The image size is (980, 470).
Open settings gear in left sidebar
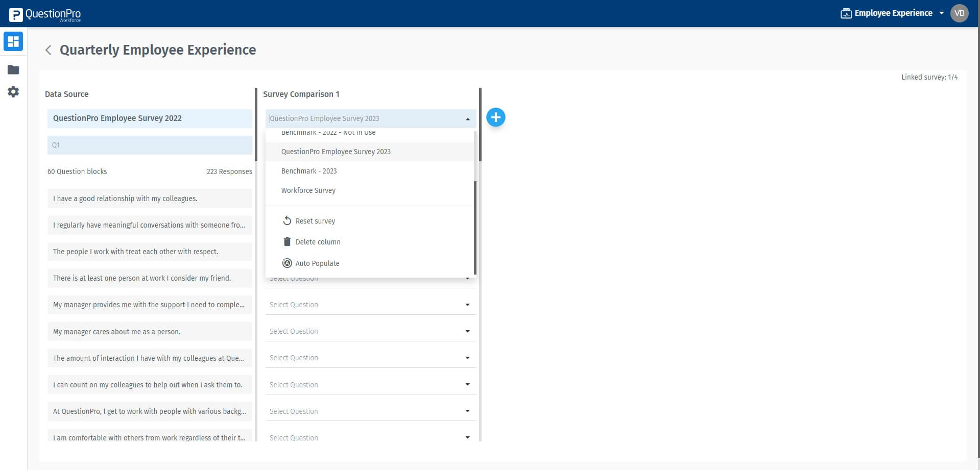pos(13,92)
